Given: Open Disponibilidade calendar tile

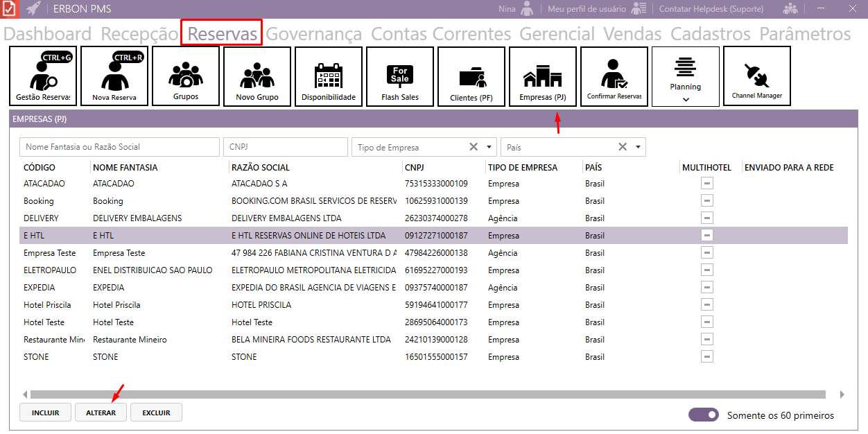Looking at the screenshot, I should click(x=329, y=76).
